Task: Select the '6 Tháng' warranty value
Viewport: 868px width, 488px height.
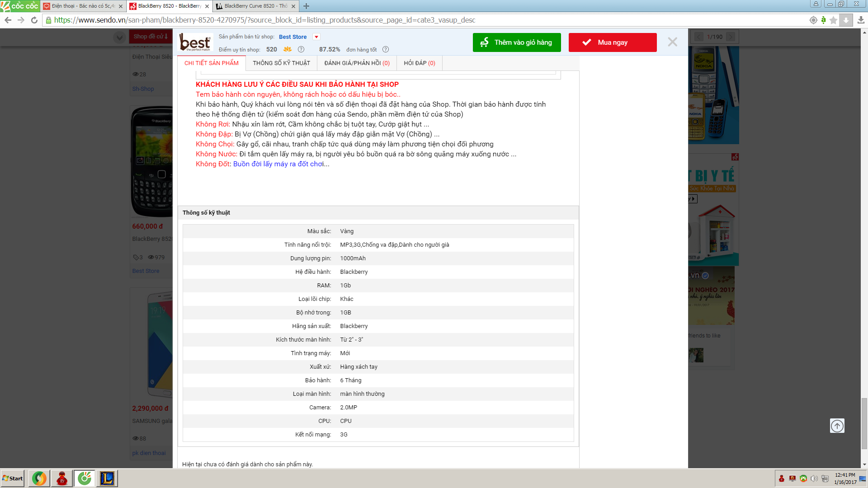Action: pyautogui.click(x=350, y=380)
